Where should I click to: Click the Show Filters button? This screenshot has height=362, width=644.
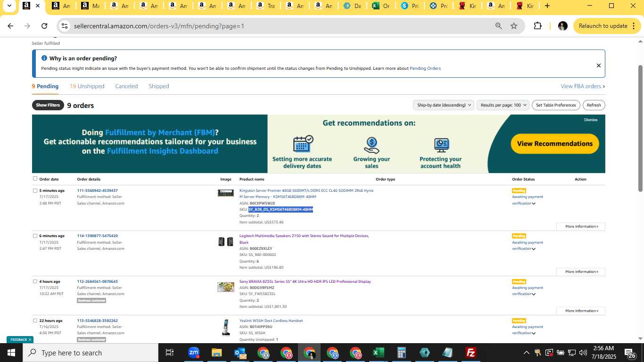coord(48,105)
